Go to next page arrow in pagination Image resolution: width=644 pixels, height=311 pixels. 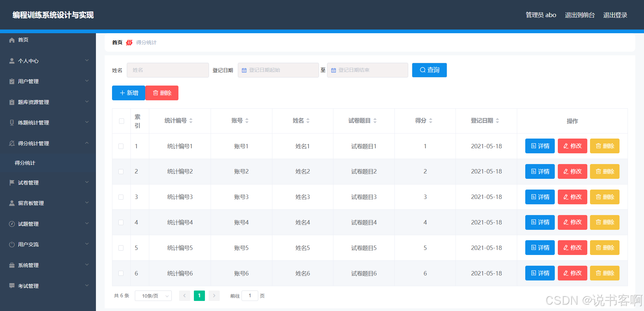pyautogui.click(x=214, y=296)
